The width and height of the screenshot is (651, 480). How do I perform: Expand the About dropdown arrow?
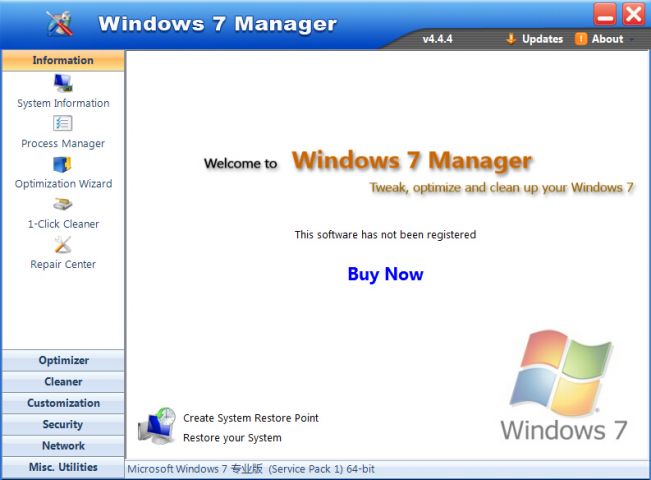click(x=631, y=39)
